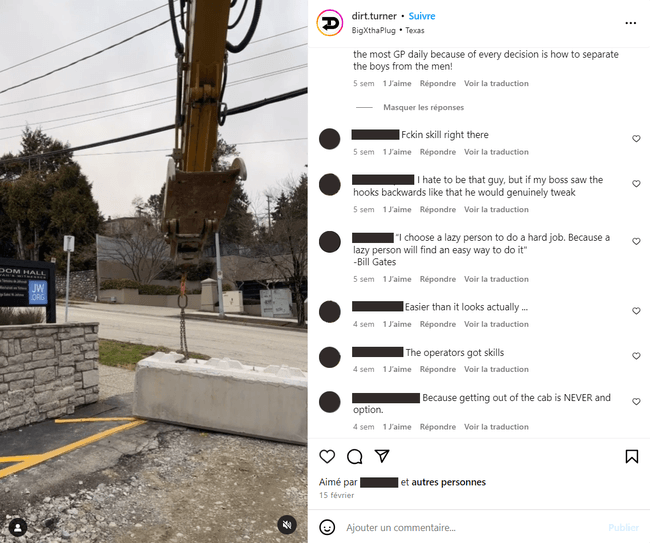Screen dimensions: 650x543
Task: Like 'The operators got skills' comment
Action: 636,356
